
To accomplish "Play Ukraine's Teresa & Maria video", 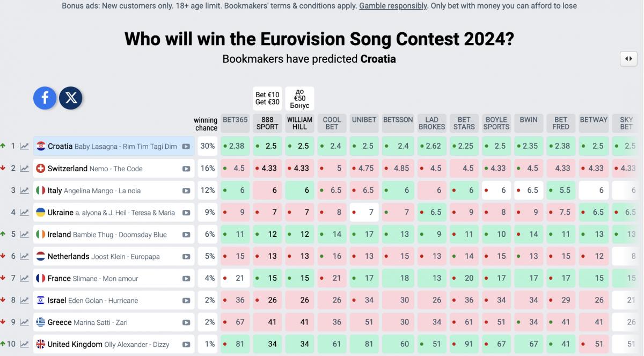I will click(186, 213).
